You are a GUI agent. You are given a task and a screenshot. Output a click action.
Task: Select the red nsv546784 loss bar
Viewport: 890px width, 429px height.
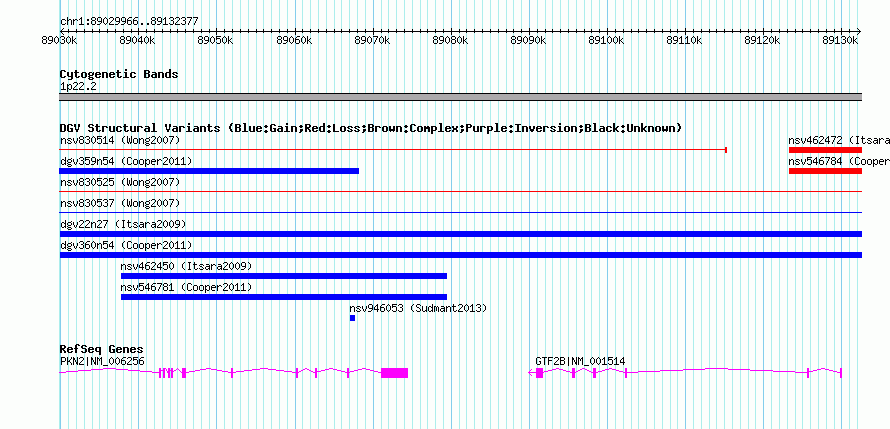825,171
